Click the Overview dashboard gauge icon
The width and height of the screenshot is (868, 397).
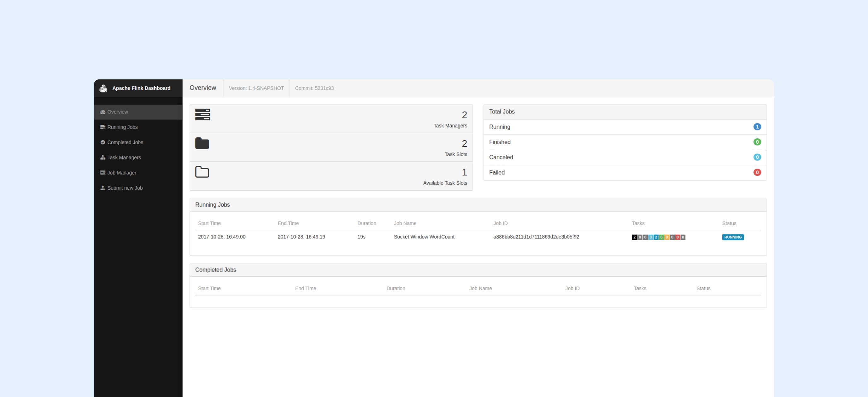(x=103, y=112)
